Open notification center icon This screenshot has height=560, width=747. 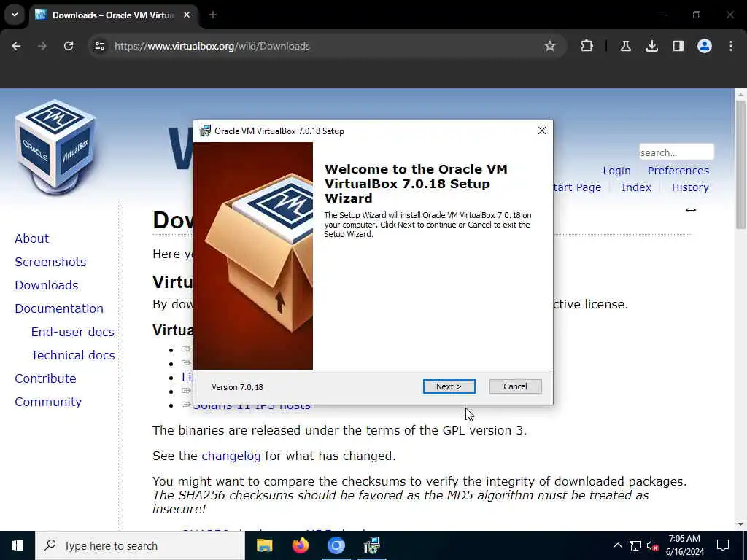click(x=723, y=545)
